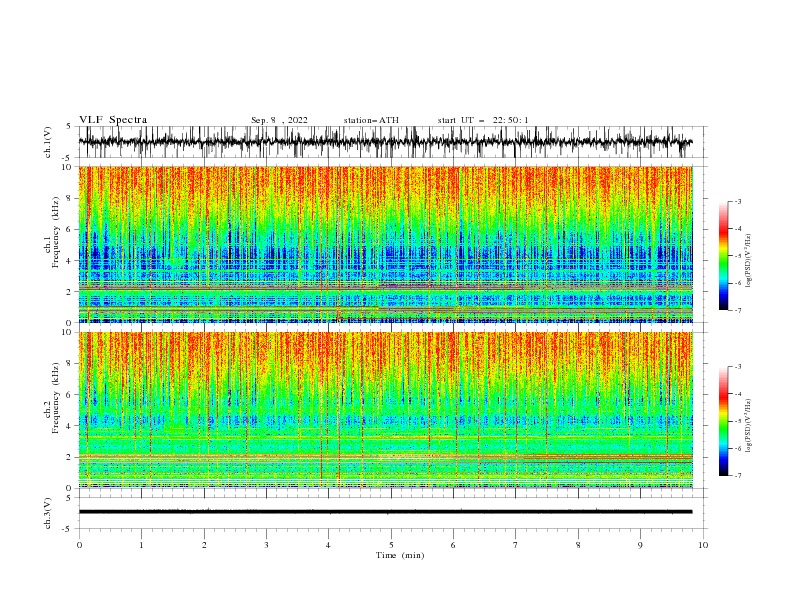
Task: Click the "0" time-axis tick label
Action: (79, 545)
